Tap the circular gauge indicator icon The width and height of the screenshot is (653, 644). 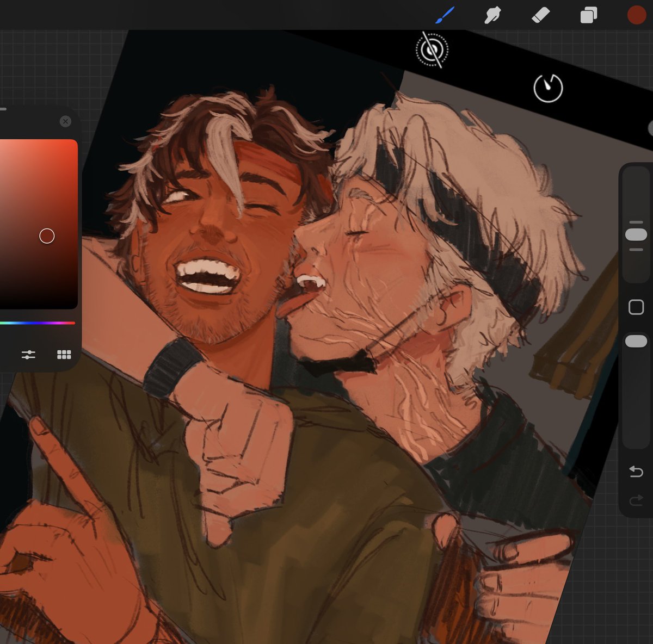[548, 88]
